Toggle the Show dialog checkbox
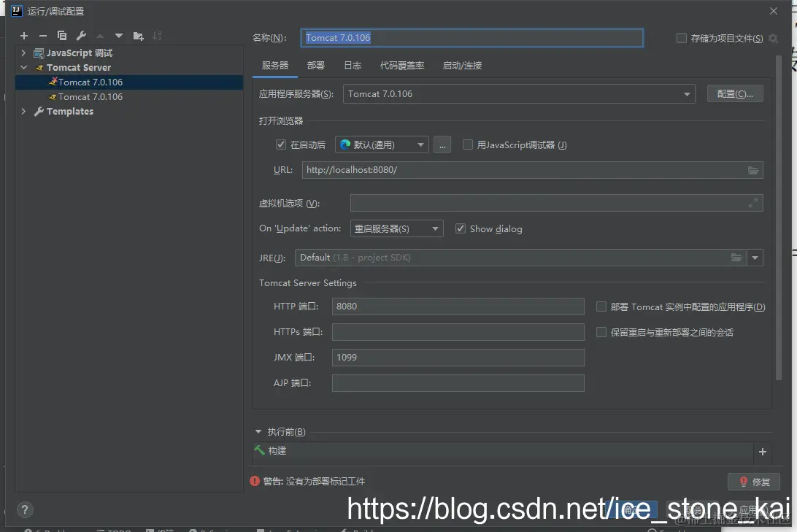 tap(461, 228)
